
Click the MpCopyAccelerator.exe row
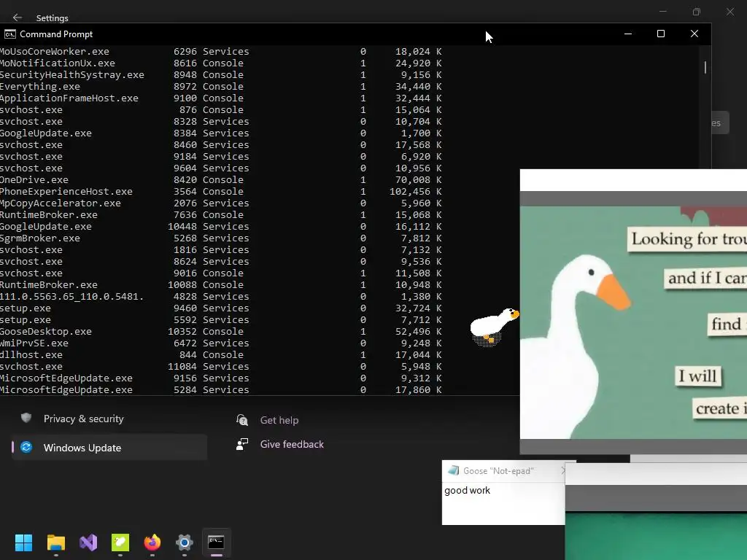(220, 203)
